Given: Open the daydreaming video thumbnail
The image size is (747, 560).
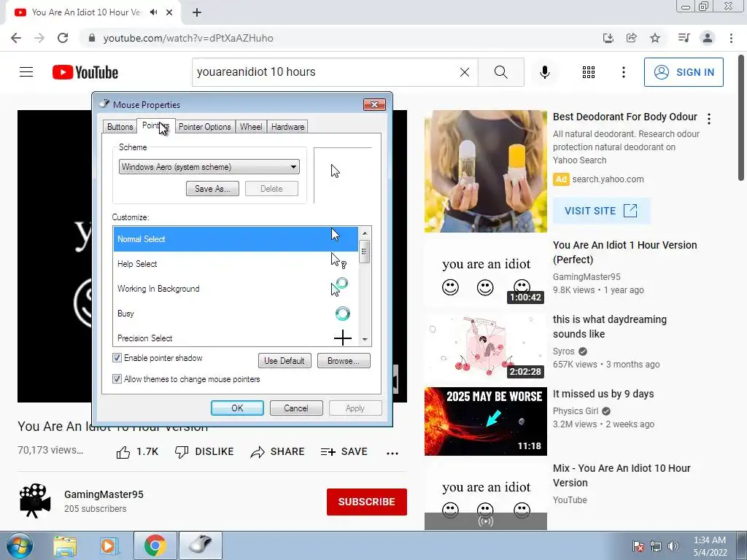Looking at the screenshot, I should [x=485, y=347].
